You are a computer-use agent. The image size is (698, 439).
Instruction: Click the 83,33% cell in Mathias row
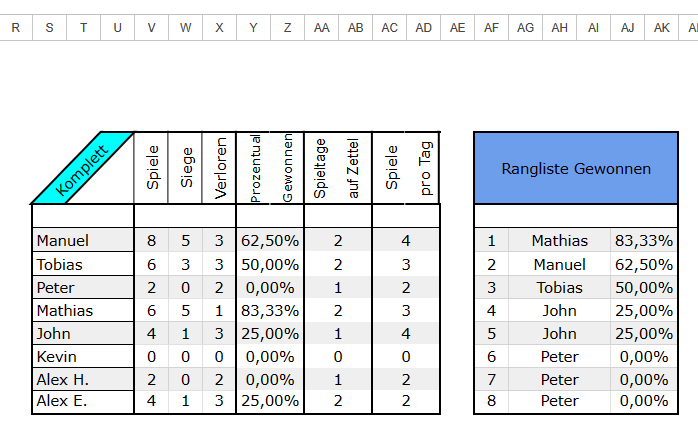pyautogui.click(x=270, y=311)
